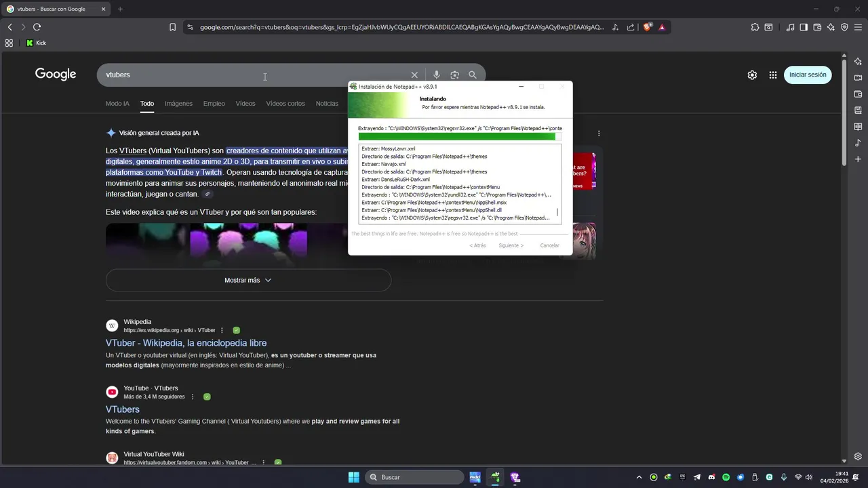The height and width of the screenshot is (488, 868).
Task: Click the browser back arrow
Action: tap(9, 27)
